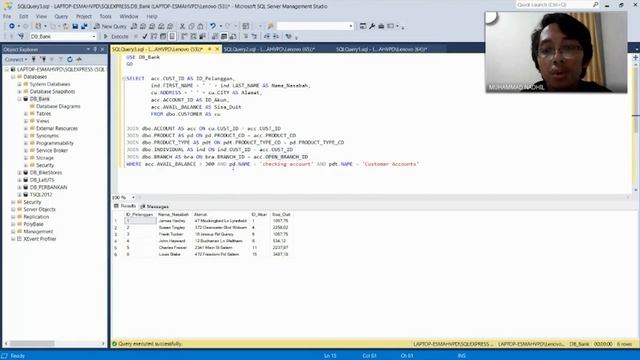This screenshot has height=360, width=640.
Task: Click the toolbox icon in the main toolbar
Action: pyautogui.click(x=381, y=26)
